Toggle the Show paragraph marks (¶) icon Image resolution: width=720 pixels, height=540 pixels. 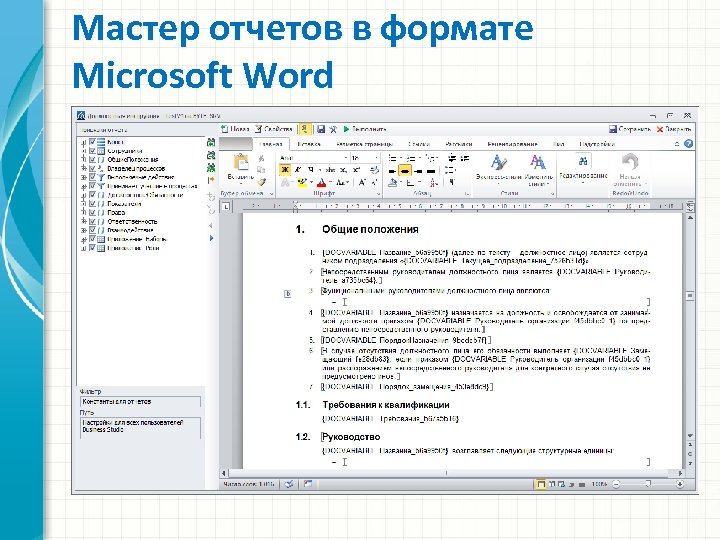(452, 182)
